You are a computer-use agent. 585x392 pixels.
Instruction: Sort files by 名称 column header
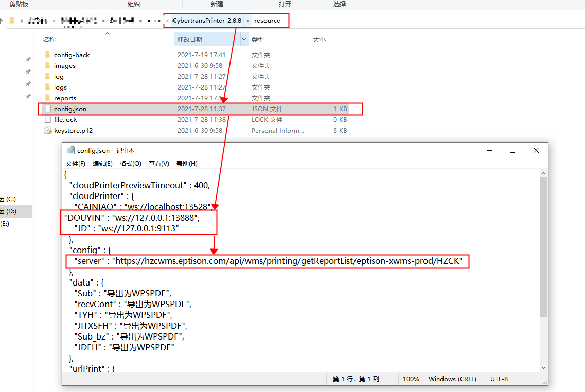coord(49,40)
